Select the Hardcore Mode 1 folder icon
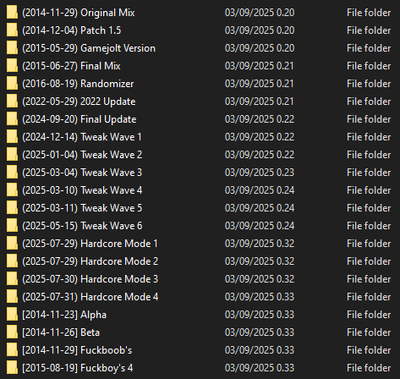 (x=12, y=244)
